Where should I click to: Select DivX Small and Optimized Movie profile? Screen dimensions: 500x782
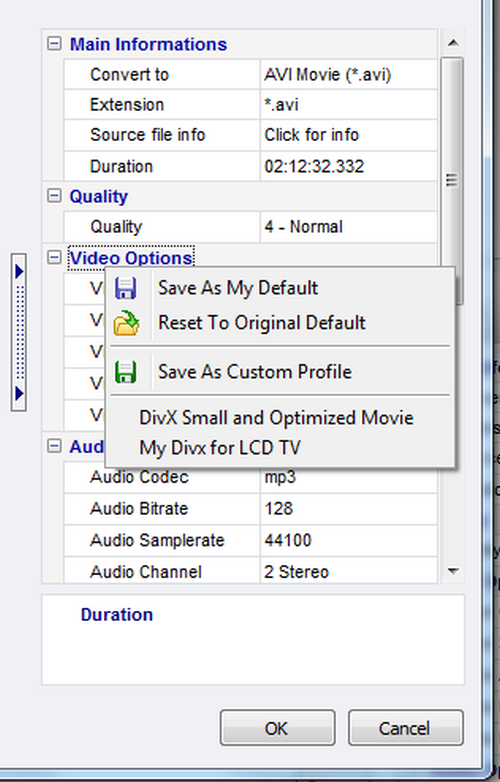[276, 417]
